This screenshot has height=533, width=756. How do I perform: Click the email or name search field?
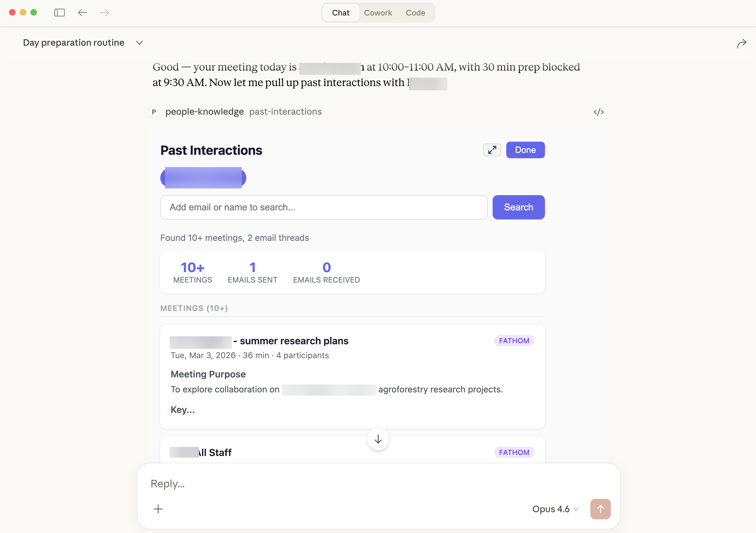[323, 207]
